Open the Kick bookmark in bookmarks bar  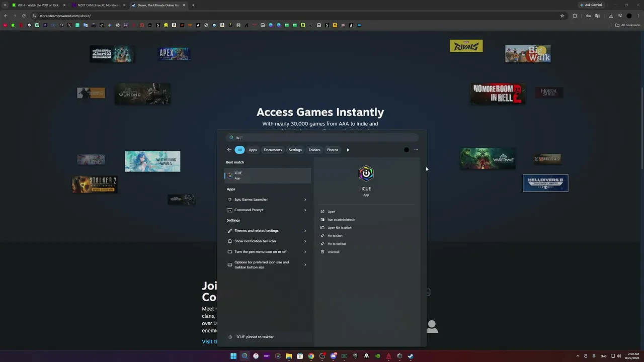(13, 25)
